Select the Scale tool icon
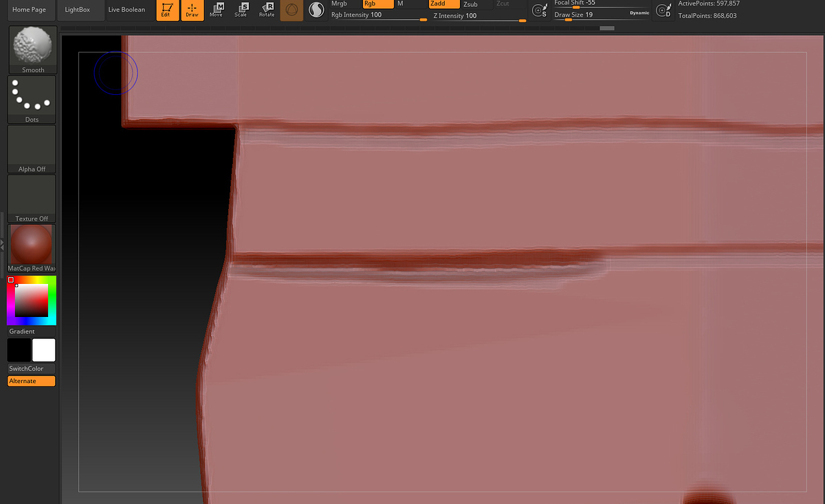 coord(241,10)
